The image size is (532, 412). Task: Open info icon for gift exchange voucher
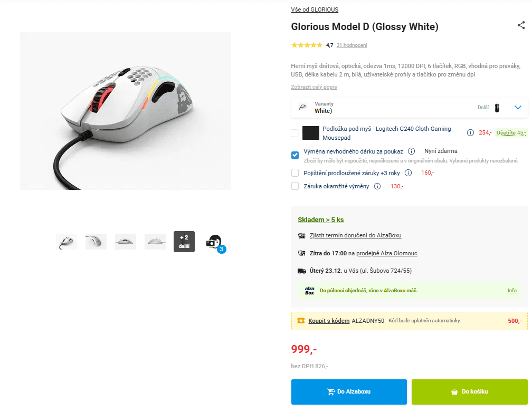pyautogui.click(x=411, y=151)
